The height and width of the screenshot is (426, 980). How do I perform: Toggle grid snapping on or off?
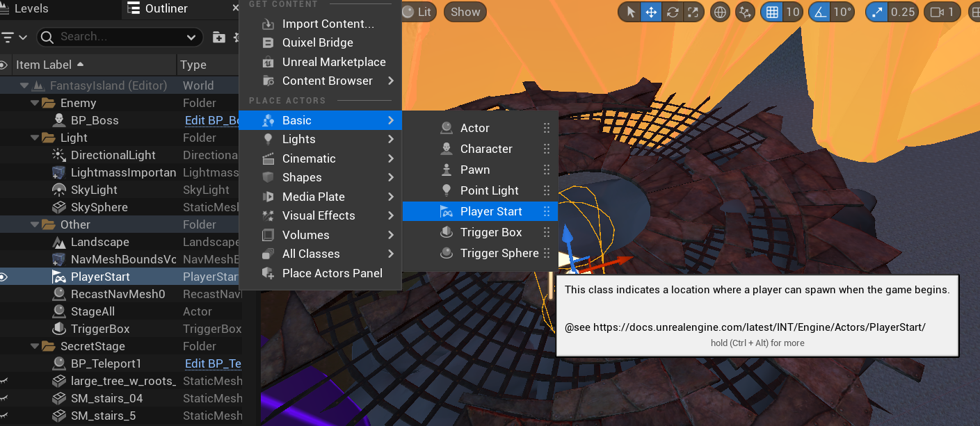771,12
